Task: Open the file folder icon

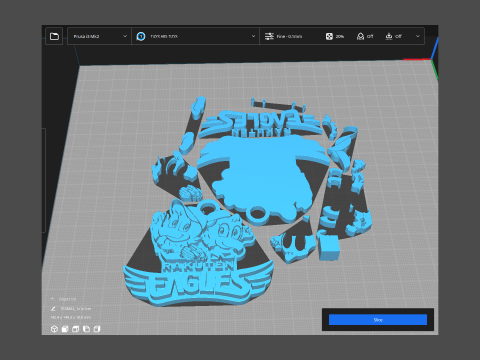Action: pyautogui.click(x=54, y=36)
